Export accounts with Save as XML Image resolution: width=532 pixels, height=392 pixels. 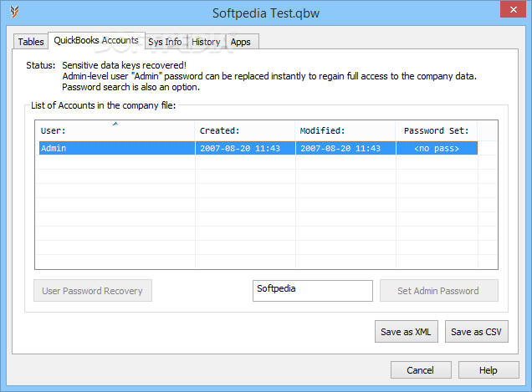tap(407, 331)
